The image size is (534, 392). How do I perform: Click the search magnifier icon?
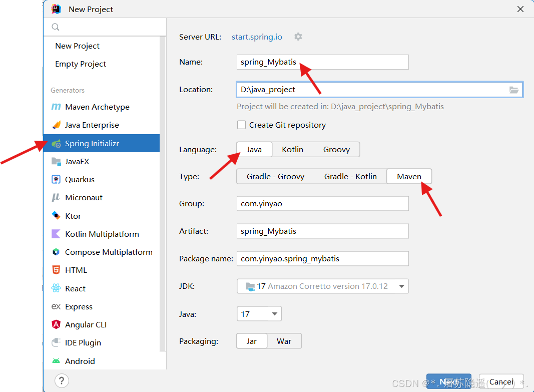click(x=56, y=27)
